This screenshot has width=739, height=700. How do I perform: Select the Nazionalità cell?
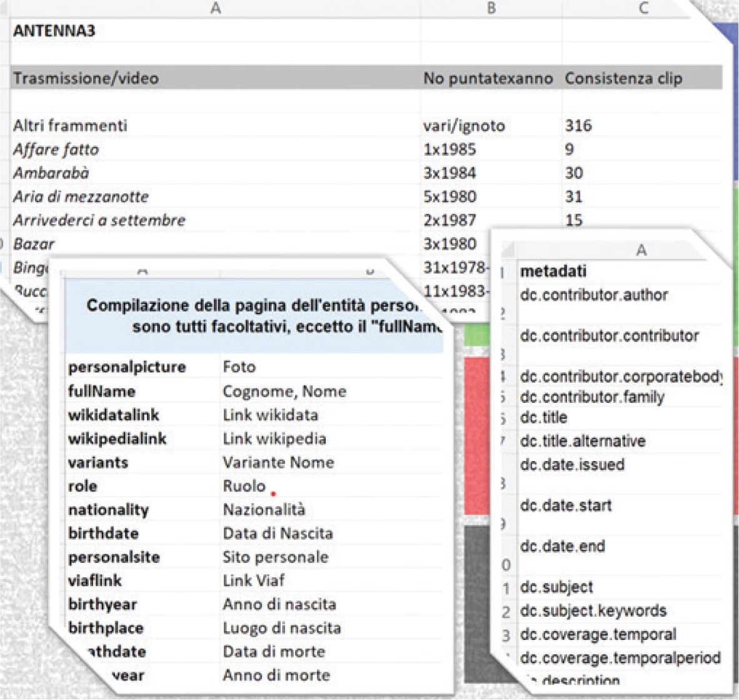[x=331, y=509]
